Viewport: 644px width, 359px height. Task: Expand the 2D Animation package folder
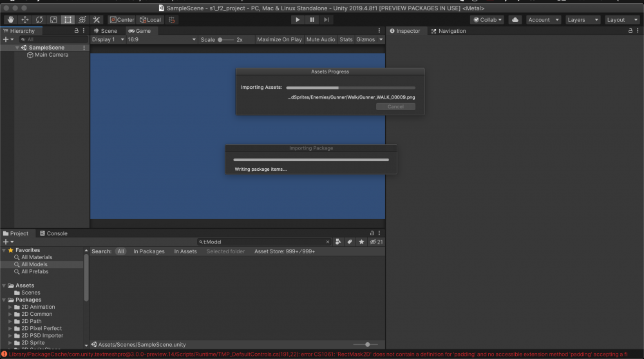coord(10,307)
